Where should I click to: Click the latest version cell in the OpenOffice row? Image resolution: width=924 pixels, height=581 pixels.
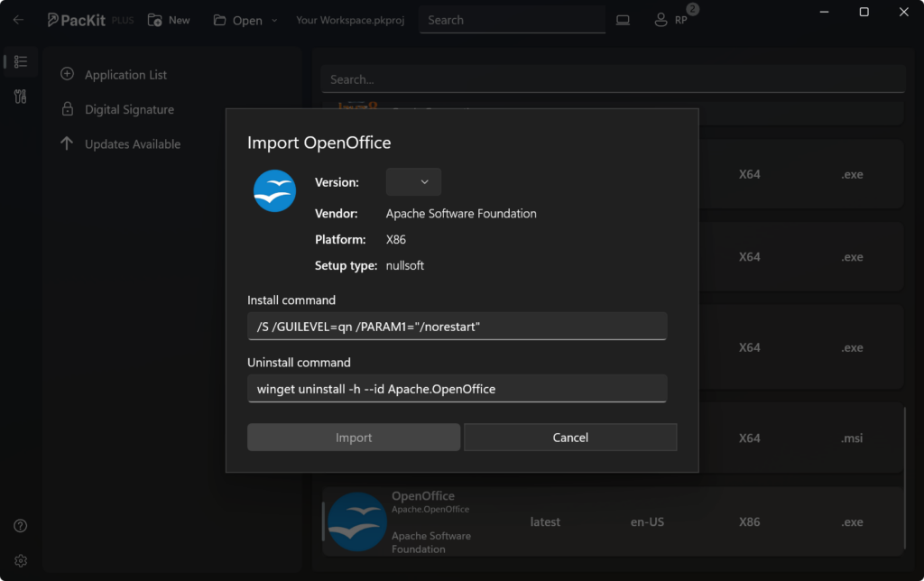point(545,522)
